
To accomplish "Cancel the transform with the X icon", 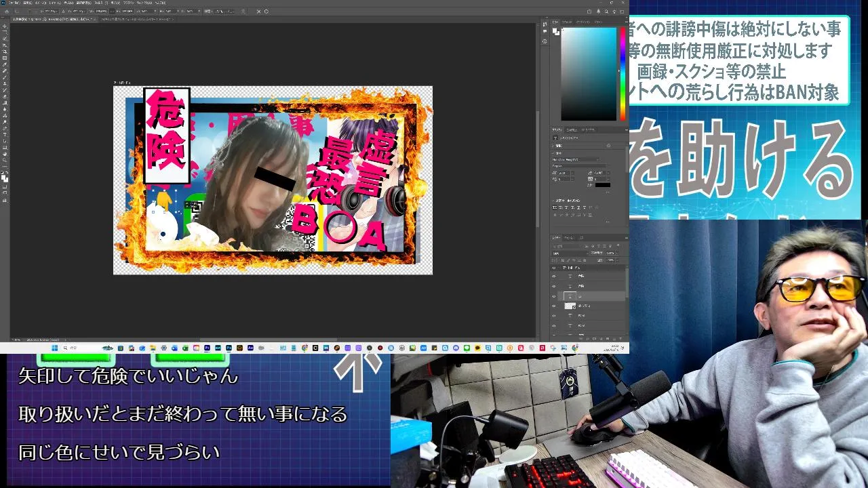I will click(x=258, y=12).
